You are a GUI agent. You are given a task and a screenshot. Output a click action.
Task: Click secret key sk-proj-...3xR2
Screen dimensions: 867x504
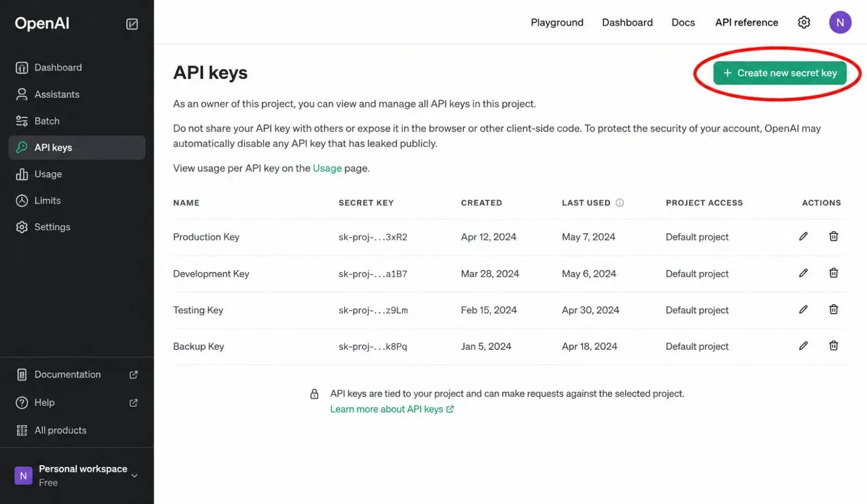[373, 237]
